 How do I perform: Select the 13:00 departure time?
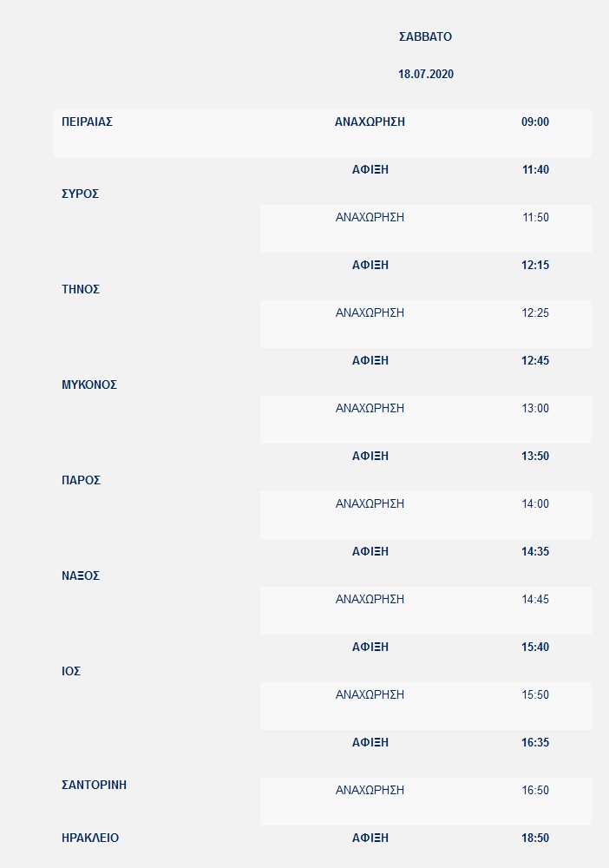pyautogui.click(x=535, y=409)
